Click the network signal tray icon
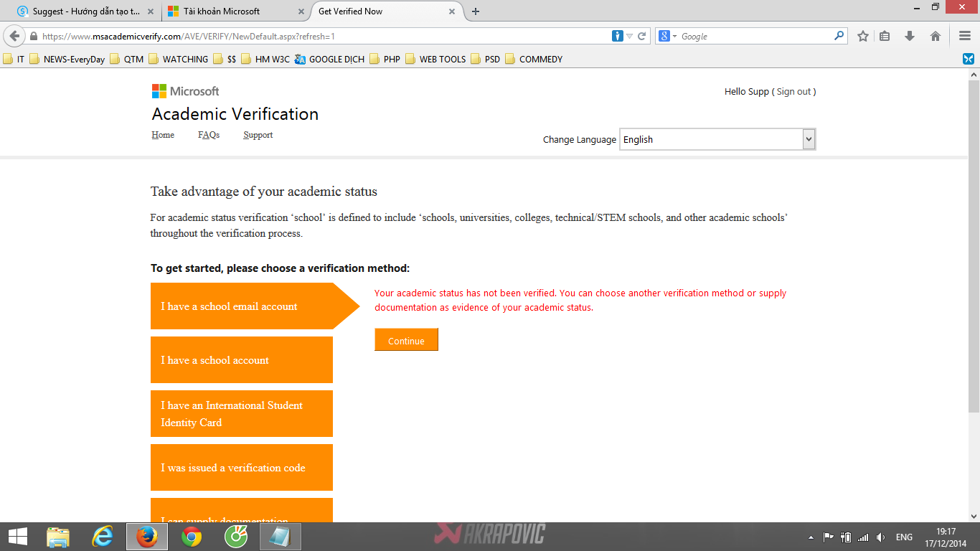 [x=863, y=537]
